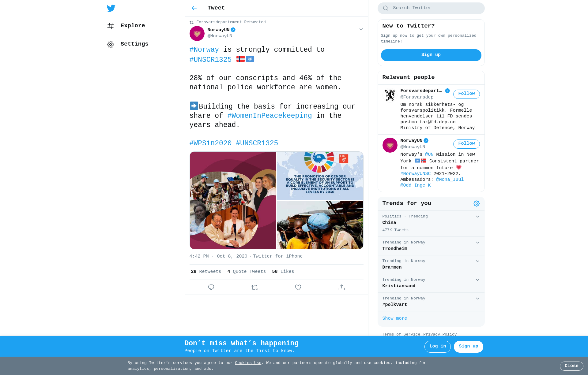Click the Search Twitter field

click(x=431, y=8)
